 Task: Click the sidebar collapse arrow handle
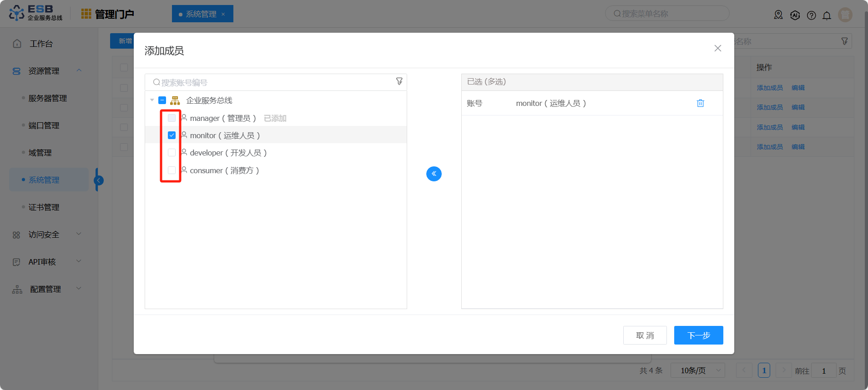98,180
